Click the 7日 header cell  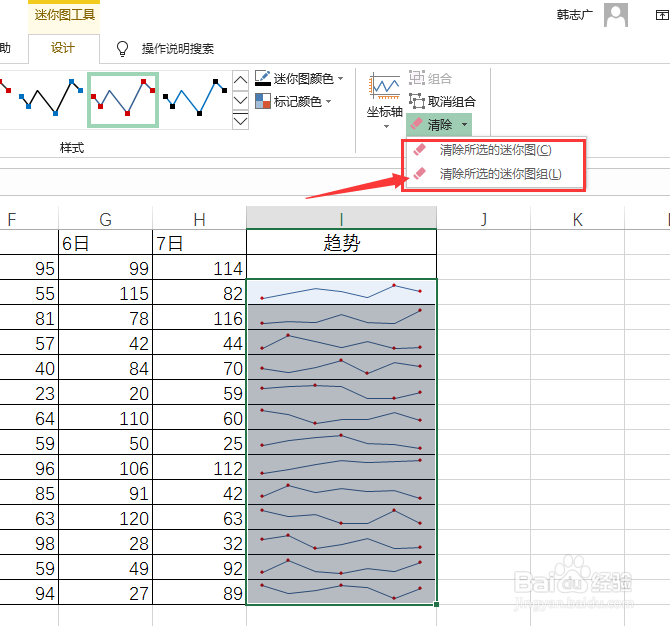pyautogui.click(x=199, y=243)
